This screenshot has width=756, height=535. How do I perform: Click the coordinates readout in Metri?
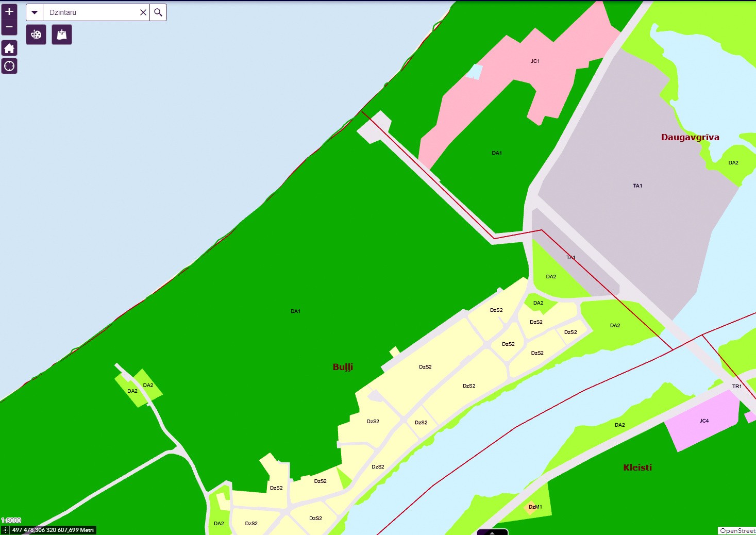click(x=53, y=530)
